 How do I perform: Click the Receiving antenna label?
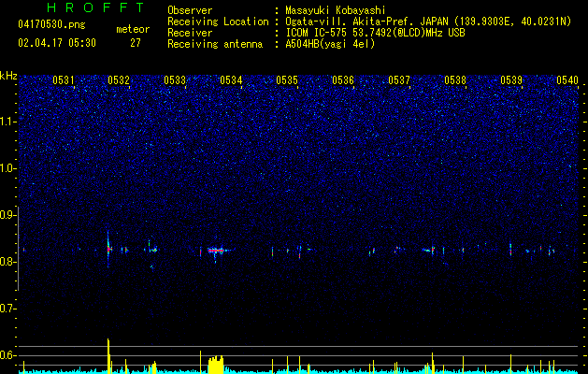pos(215,44)
